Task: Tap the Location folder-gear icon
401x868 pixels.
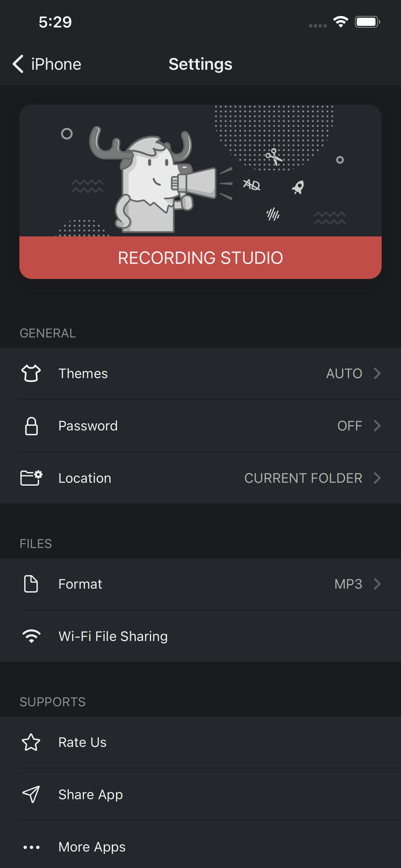Action: (x=31, y=478)
